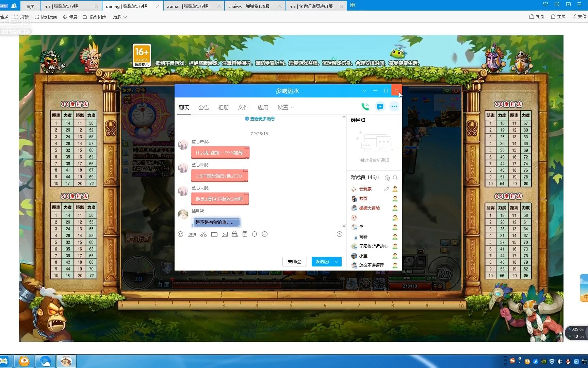Image resolution: width=588 pixels, height=368 pixels.
Task: Edit nickname pencil icon next to 云玩家
Action: [387, 189]
